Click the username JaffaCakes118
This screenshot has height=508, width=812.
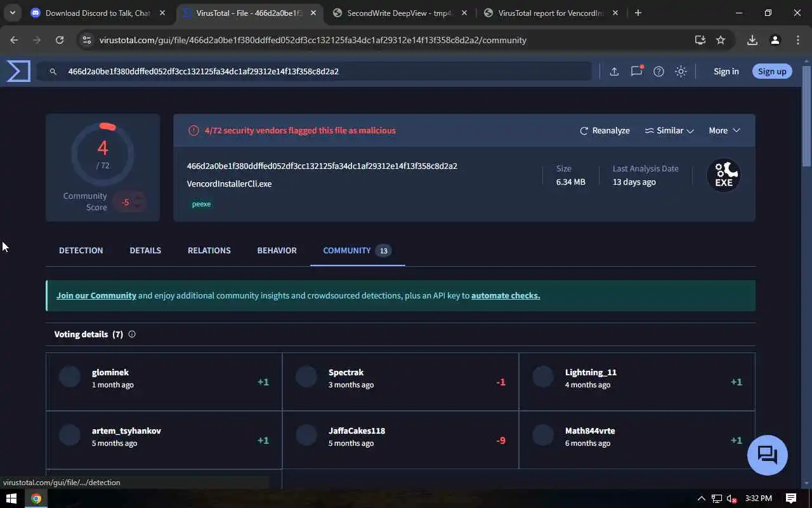point(357,431)
